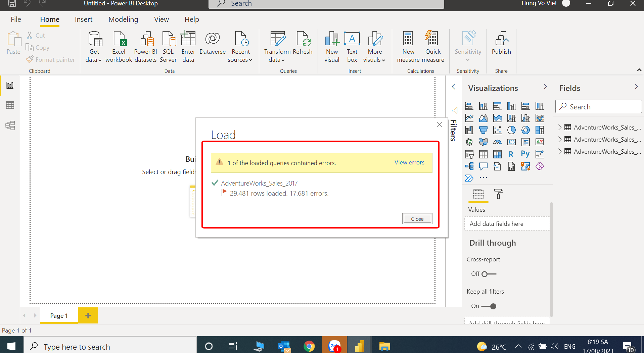This screenshot has height=353, width=644.
Task: Select the Filled map visual
Action: pyautogui.click(x=483, y=142)
